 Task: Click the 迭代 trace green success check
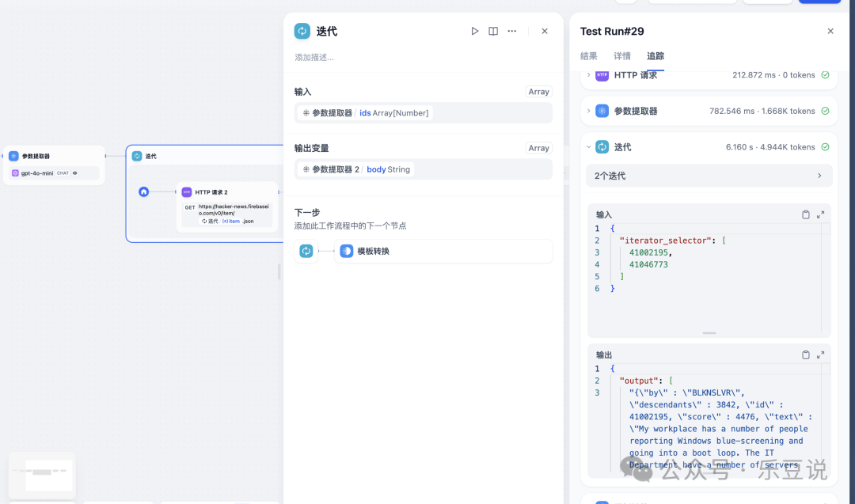(x=825, y=147)
